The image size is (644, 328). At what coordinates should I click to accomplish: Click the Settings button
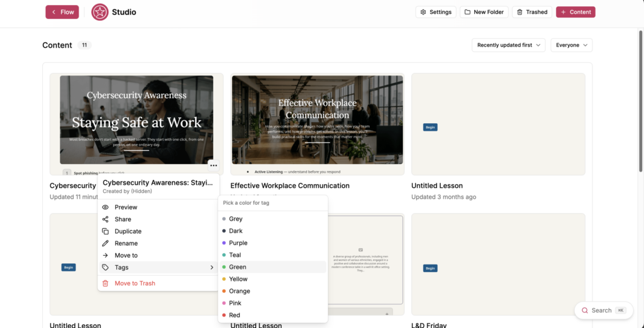[436, 12]
